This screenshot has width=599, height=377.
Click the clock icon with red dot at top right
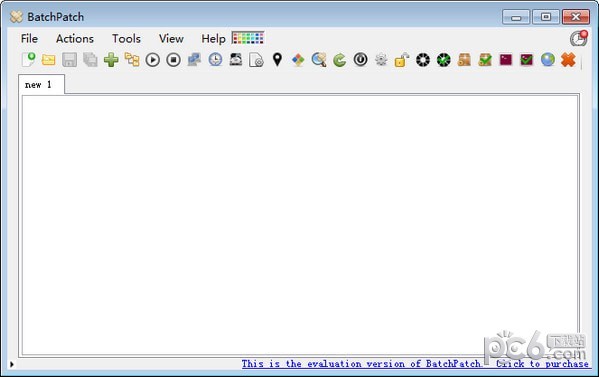pos(579,38)
